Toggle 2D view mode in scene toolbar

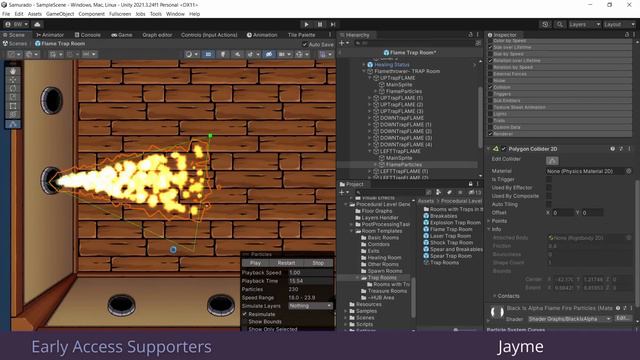click(208, 54)
